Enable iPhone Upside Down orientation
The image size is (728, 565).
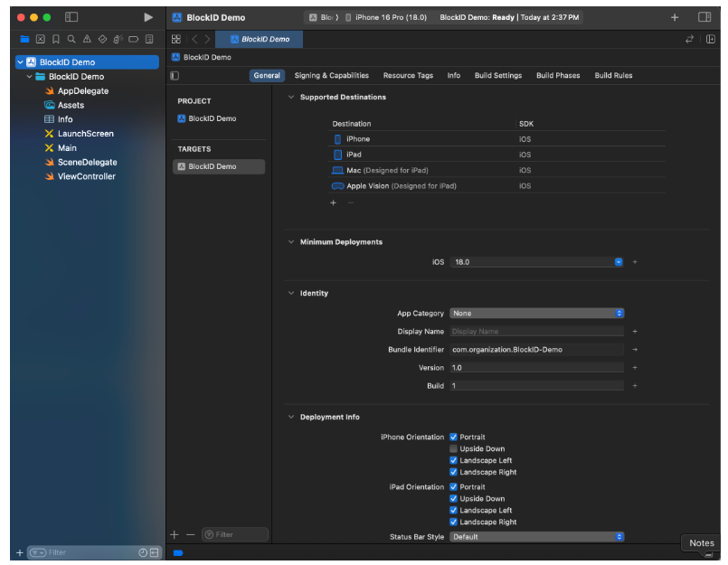pyautogui.click(x=454, y=449)
